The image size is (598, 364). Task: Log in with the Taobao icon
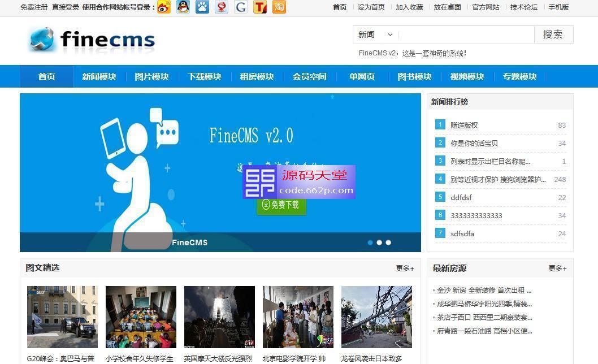pos(279,7)
